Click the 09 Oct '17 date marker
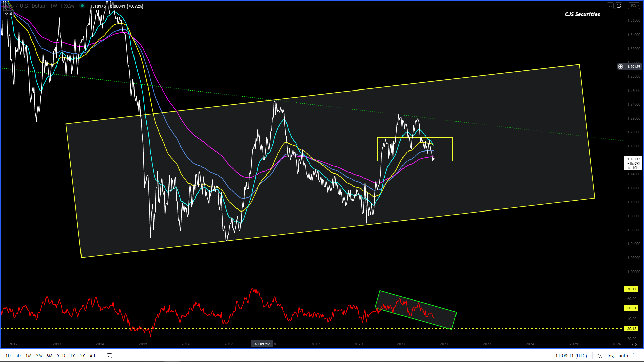This screenshot has width=644, height=362. point(261,344)
